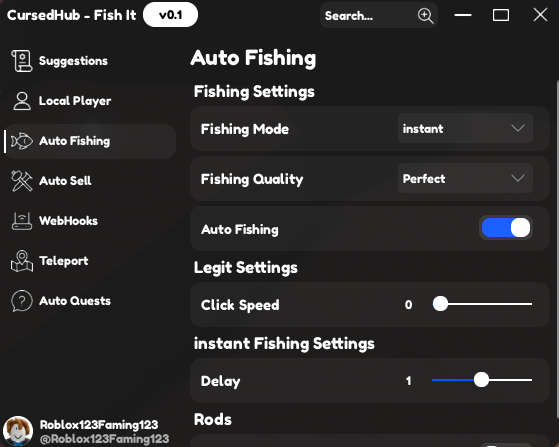Maximize the CursedHub window

(501, 15)
